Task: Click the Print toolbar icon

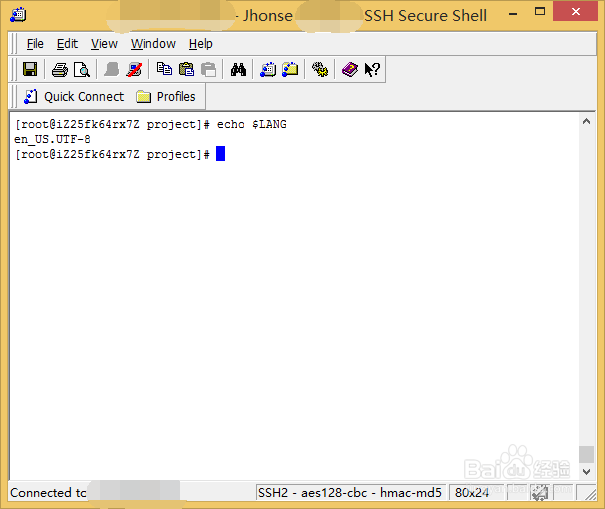Action: tap(59, 70)
